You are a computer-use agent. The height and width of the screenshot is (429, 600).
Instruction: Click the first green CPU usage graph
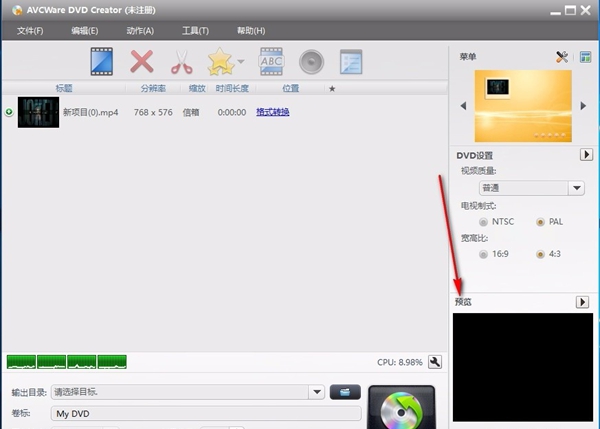[21, 362]
